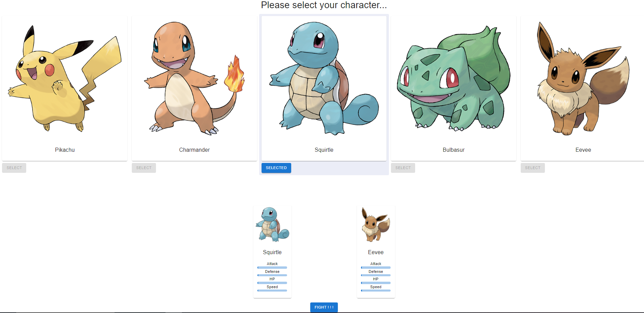Click the Squirtle name under large image
This screenshot has height=313, width=644.
[324, 150]
